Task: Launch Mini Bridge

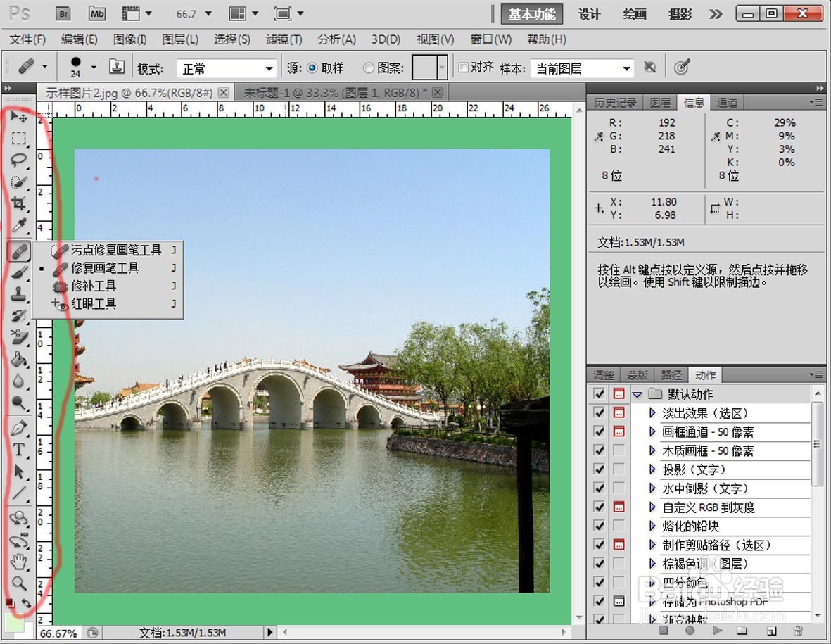Action: pos(97,14)
